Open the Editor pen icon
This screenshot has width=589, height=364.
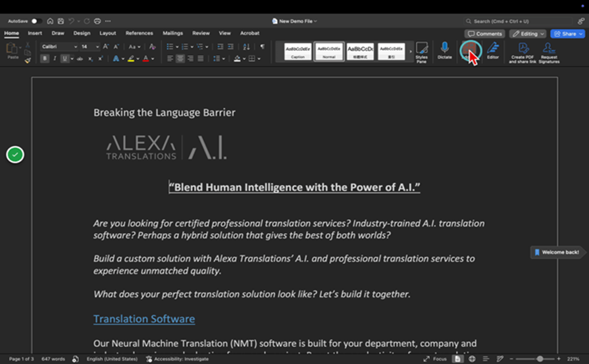pos(493,51)
